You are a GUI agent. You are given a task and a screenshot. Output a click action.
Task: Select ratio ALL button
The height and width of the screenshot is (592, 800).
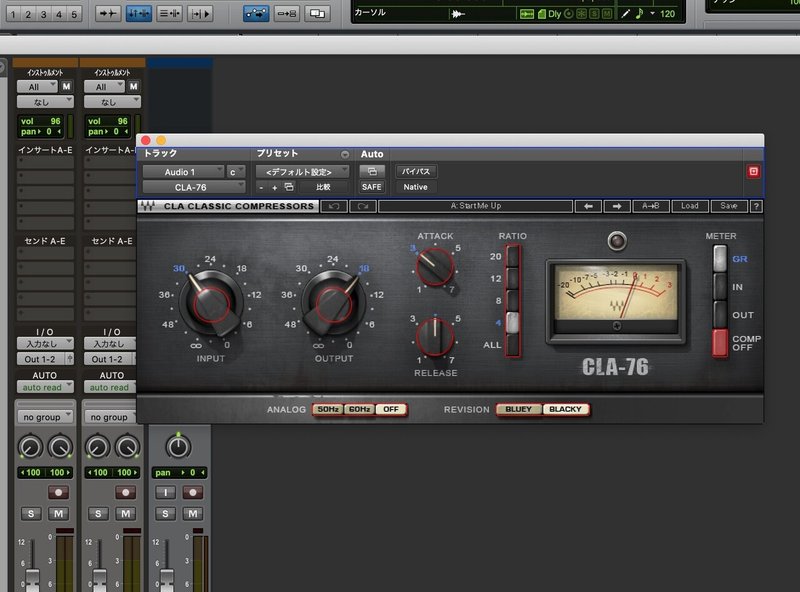pos(513,345)
